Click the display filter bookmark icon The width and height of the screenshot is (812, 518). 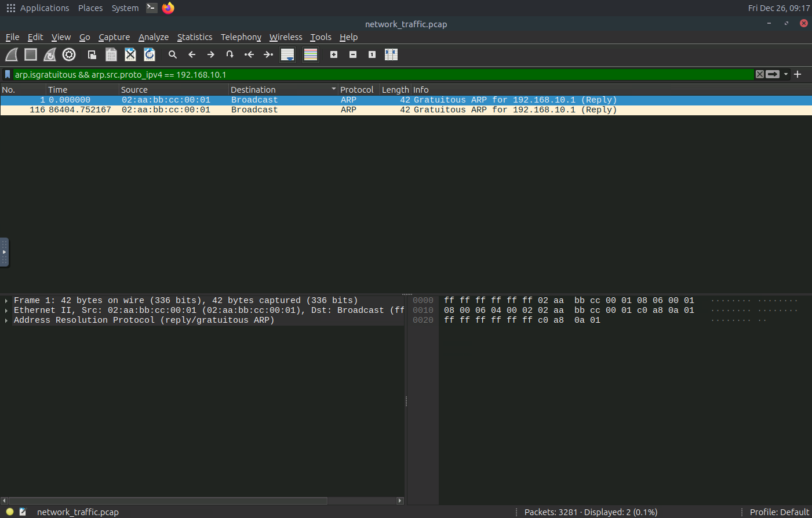point(8,74)
